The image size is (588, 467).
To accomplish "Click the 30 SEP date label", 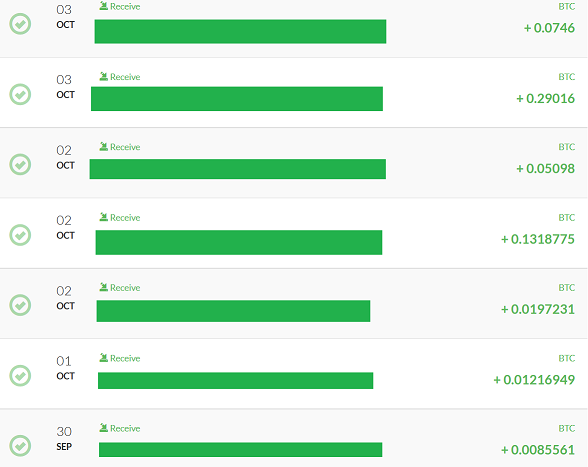I will click(64, 438).
